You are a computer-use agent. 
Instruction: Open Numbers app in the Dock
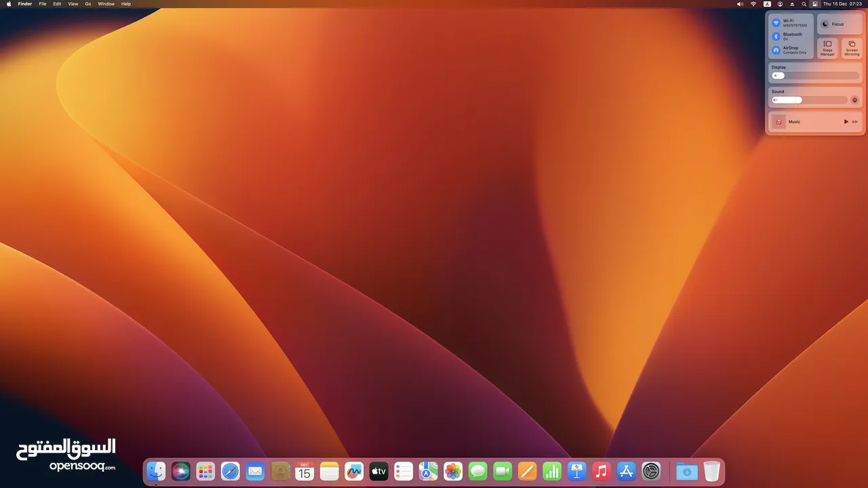coord(552,471)
